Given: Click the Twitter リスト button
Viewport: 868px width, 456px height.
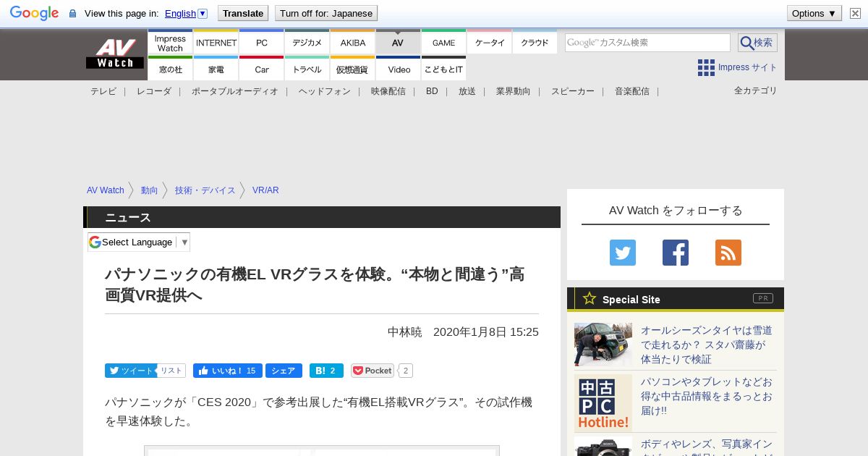Looking at the screenshot, I should 171,371.
